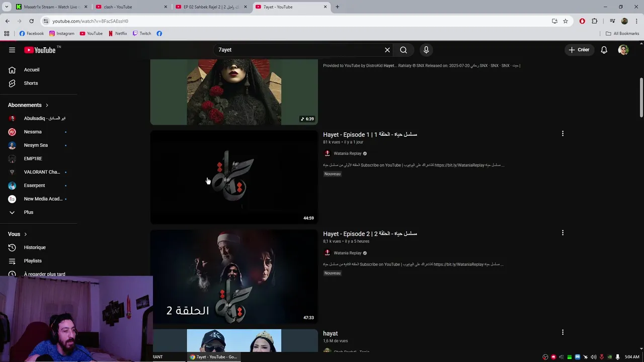Close the 7ayet - YouTube tab
The width and height of the screenshot is (644, 362).
click(x=325, y=7)
